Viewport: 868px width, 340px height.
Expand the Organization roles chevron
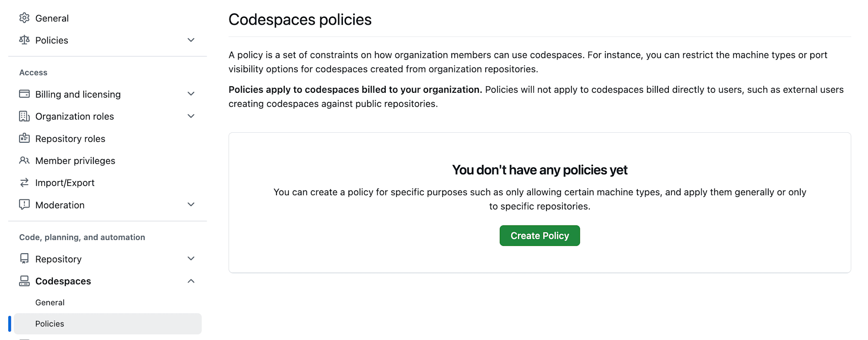point(191,116)
